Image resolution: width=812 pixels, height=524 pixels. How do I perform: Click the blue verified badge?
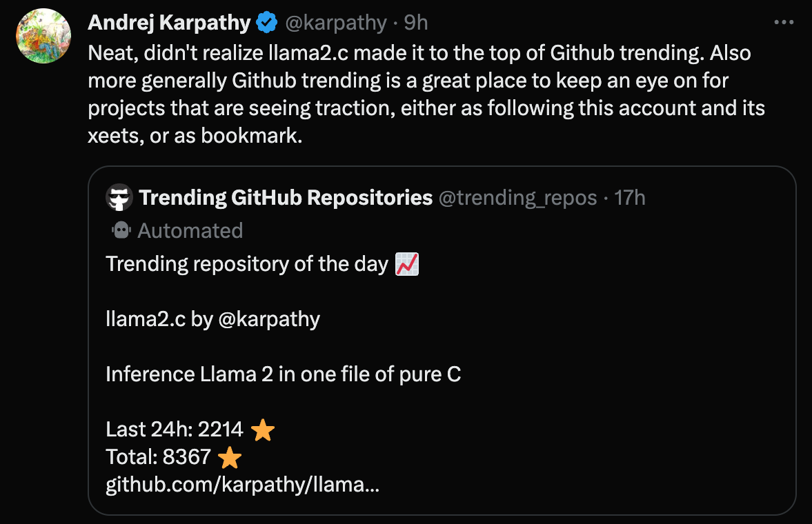(267, 23)
